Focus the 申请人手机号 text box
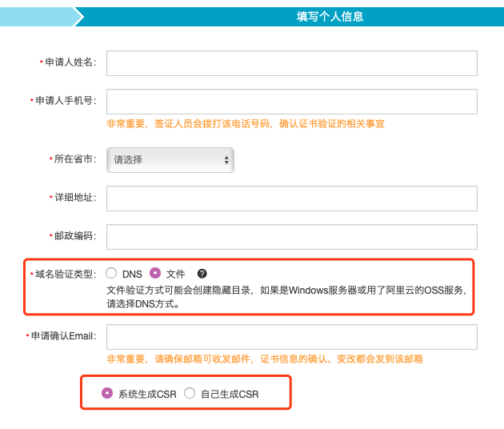Screen dimensions: 504x429 [291, 101]
